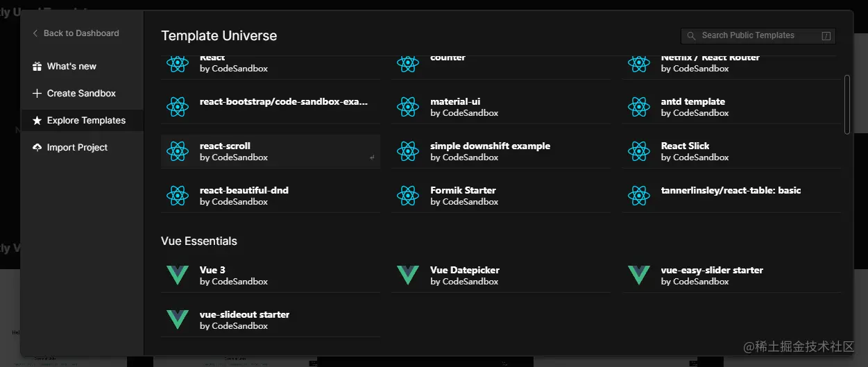This screenshot has width=868, height=367.
Task: Click 'by CodeSandbox' under Formik Starter
Action: 464,202
